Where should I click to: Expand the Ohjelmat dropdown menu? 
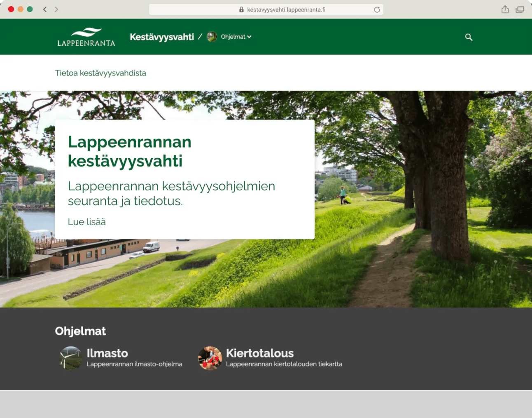pos(236,37)
